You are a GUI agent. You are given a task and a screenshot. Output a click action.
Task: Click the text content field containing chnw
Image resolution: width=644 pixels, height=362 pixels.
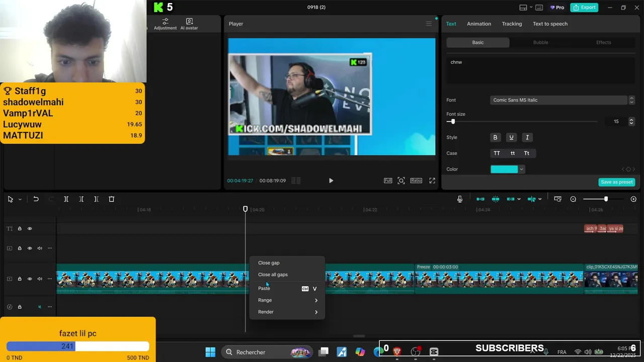coord(540,69)
